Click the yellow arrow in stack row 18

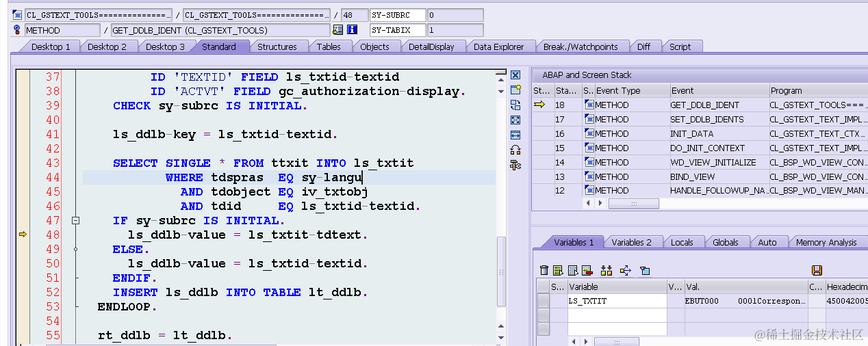(539, 105)
